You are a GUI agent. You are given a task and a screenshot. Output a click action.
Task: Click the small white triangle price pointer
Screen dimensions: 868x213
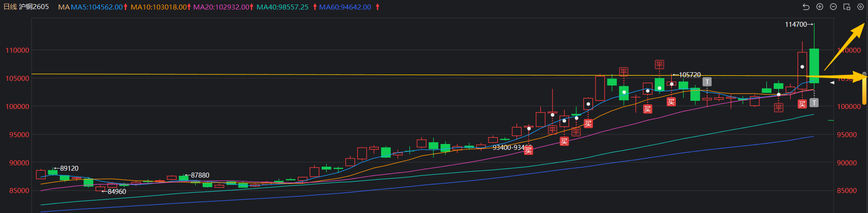tap(832, 83)
